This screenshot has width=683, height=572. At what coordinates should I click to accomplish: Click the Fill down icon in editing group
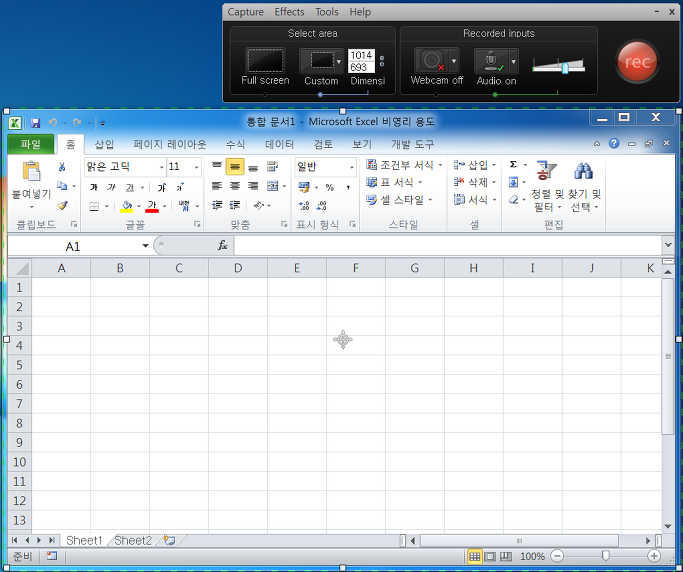514,182
